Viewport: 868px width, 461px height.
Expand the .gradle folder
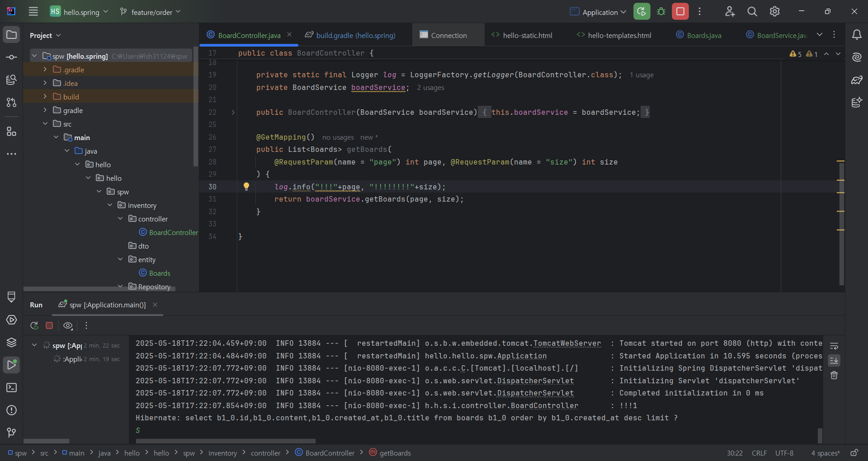[45, 69]
